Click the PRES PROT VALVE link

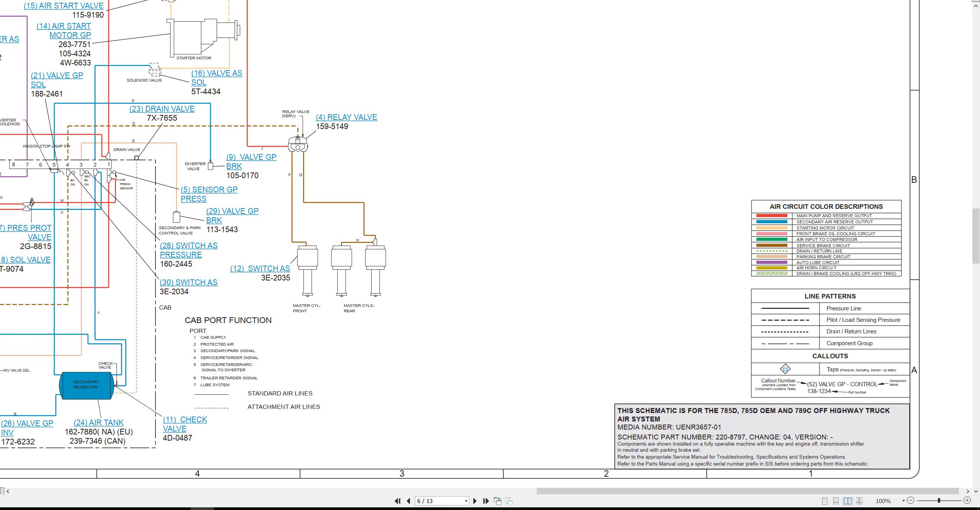point(26,233)
